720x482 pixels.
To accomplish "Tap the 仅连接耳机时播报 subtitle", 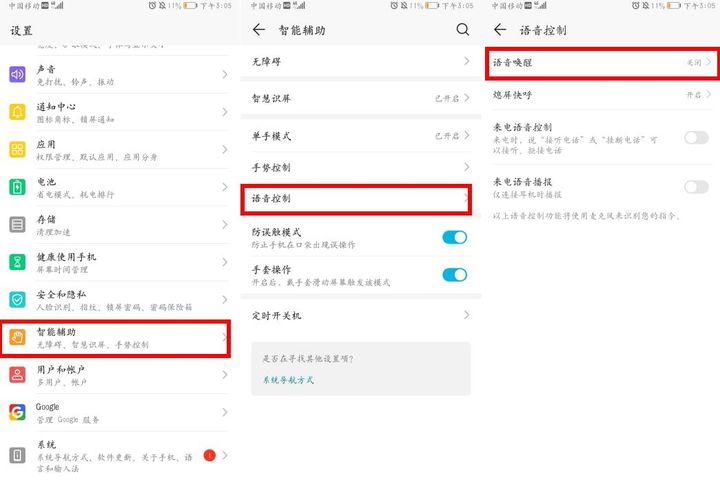I will pyautogui.click(x=527, y=194).
